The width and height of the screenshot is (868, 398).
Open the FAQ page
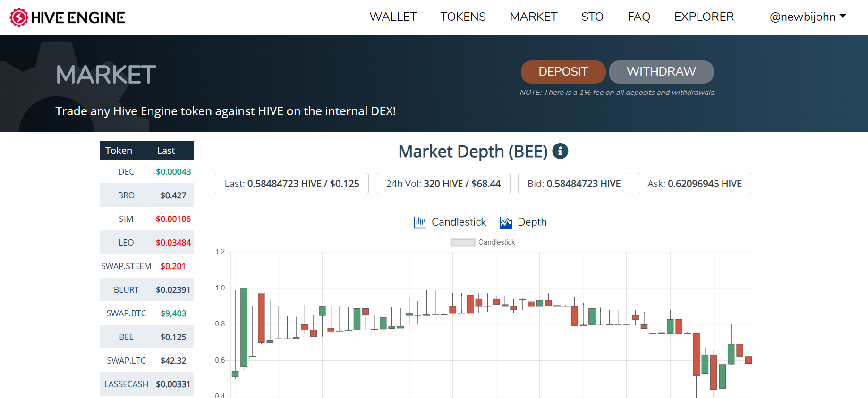click(639, 17)
